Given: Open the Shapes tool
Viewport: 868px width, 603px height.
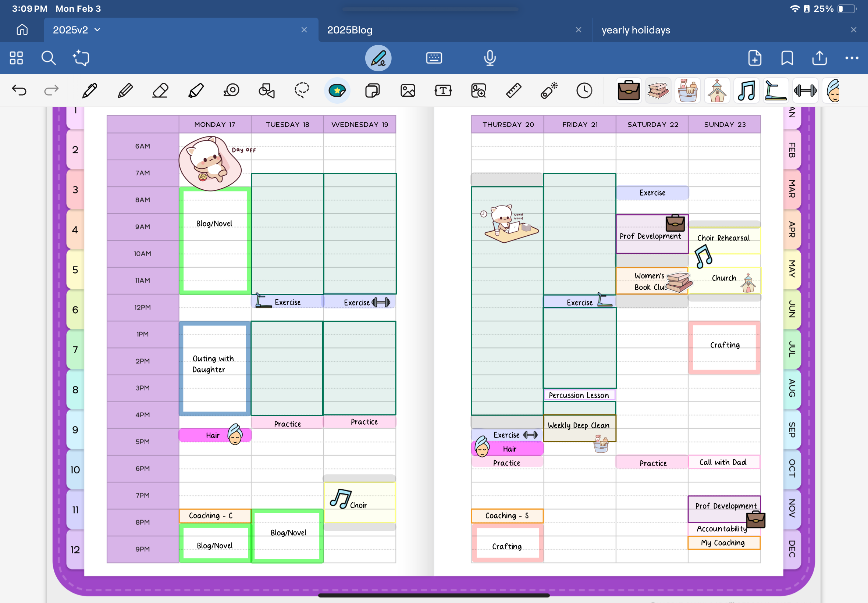Looking at the screenshot, I should (x=266, y=91).
